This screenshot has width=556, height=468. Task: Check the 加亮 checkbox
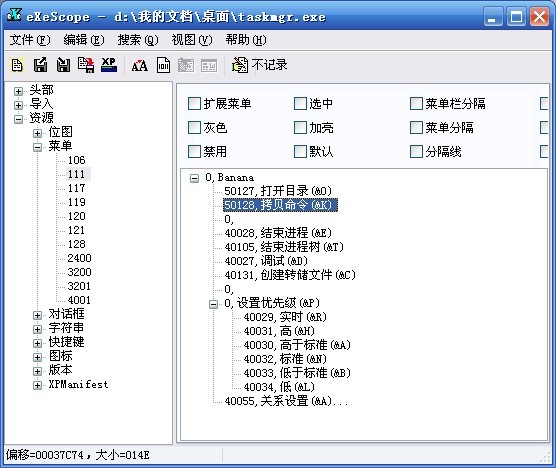click(300, 128)
